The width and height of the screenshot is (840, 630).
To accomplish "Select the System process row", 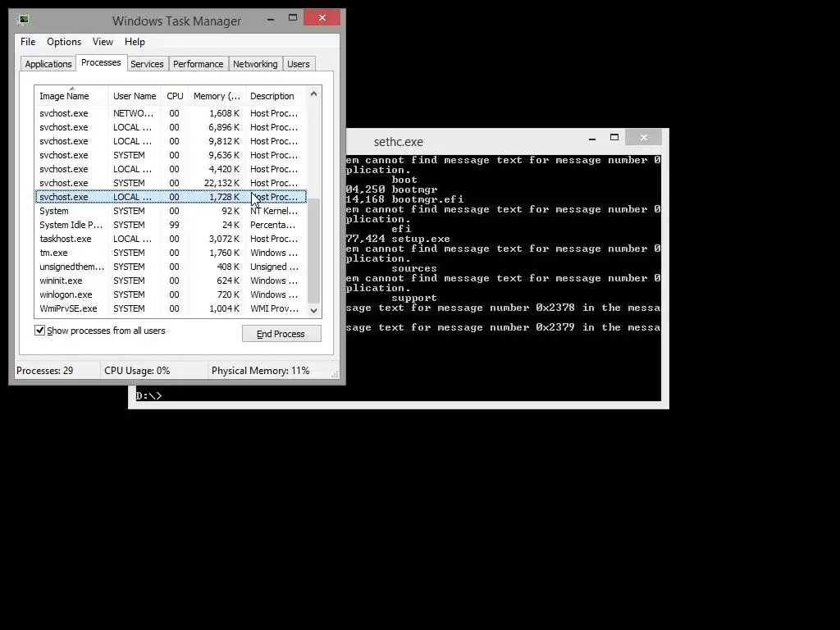I will click(x=171, y=211).
